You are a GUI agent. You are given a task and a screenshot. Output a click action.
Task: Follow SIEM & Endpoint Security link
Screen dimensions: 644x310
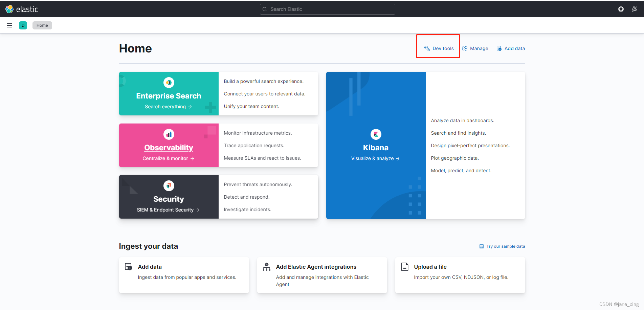[168, 210]
